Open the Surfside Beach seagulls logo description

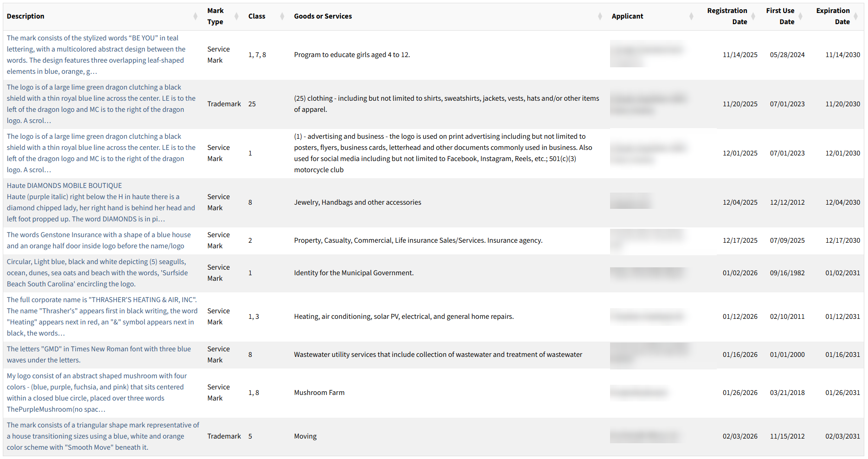click(x=97, y=273)
